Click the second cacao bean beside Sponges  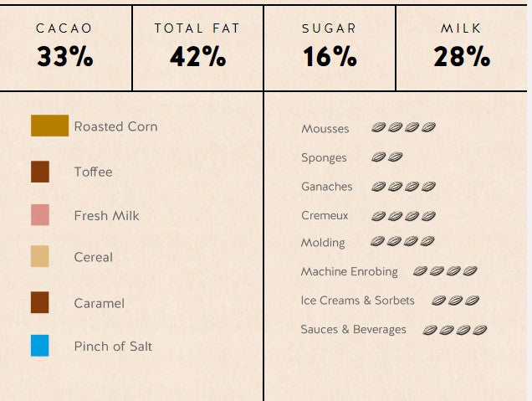pyautogui.click(x=395, y=157)
